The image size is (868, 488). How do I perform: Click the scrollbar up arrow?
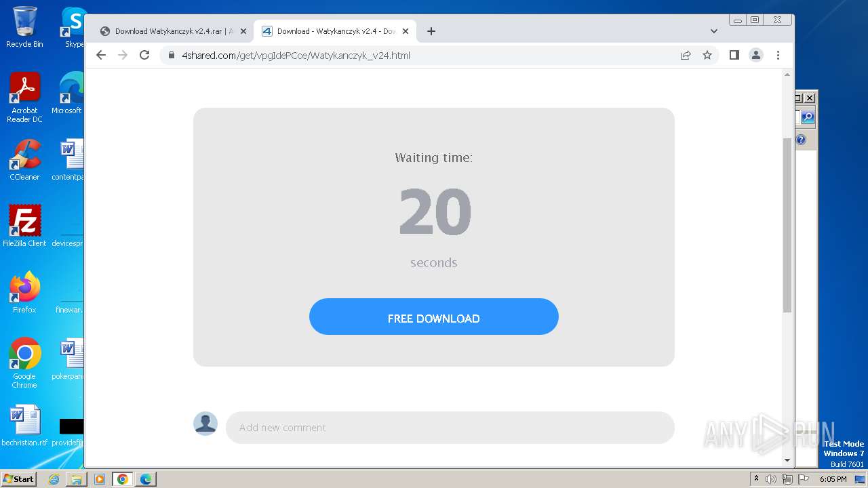point(787,74)
